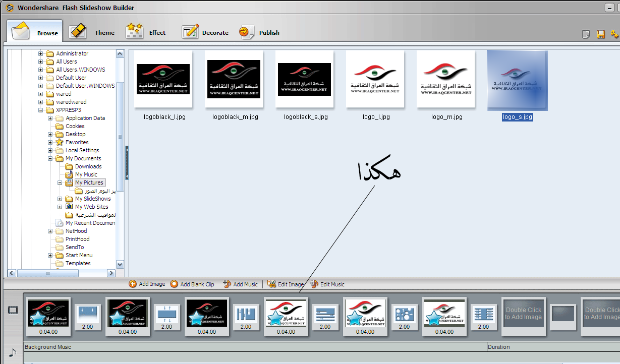This screenshot has height=364, width=620.
Task: Expand the Default User folder node
Action: click(41, 78)
